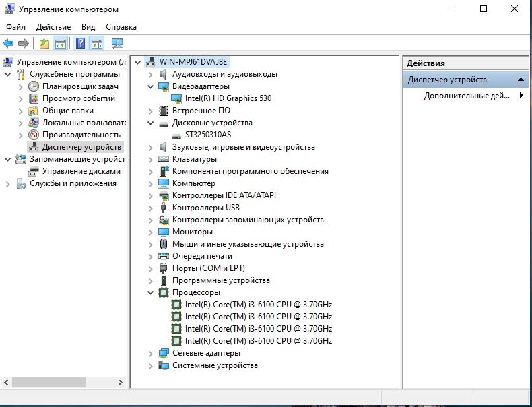Screen dimensions: 532x407
Task: Click the left pane horizontal scrollbar thumb
Action: (x=48, y=382)
